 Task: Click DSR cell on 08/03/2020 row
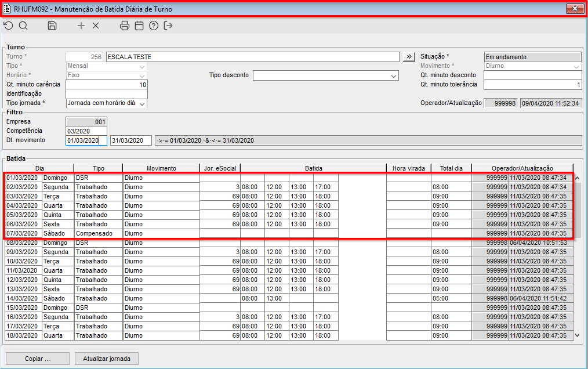pyautogui.click(x=98, y=243)
